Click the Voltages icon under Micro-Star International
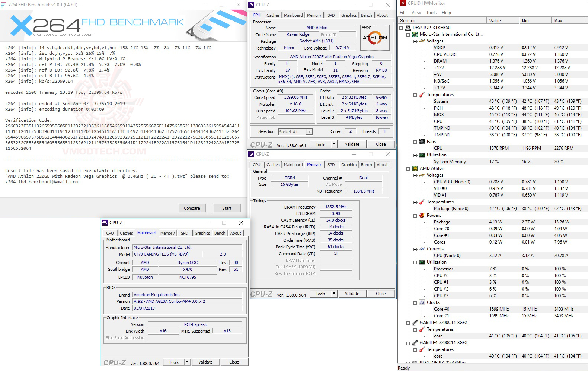 click(x=422, y=41)
